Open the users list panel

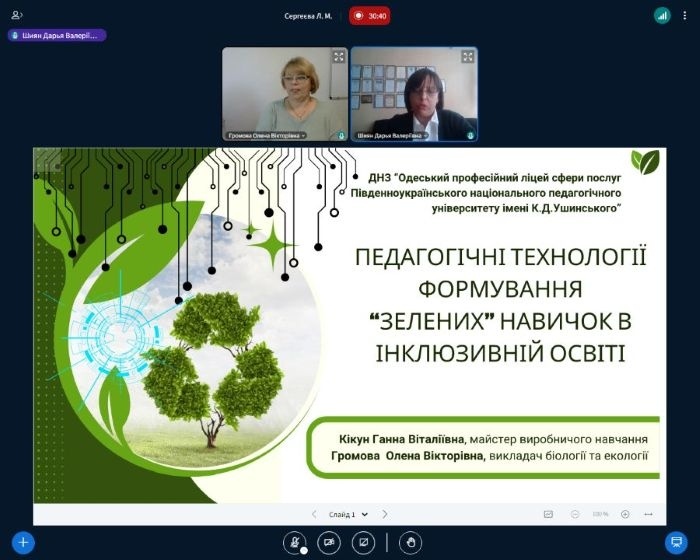pos(17,15)
